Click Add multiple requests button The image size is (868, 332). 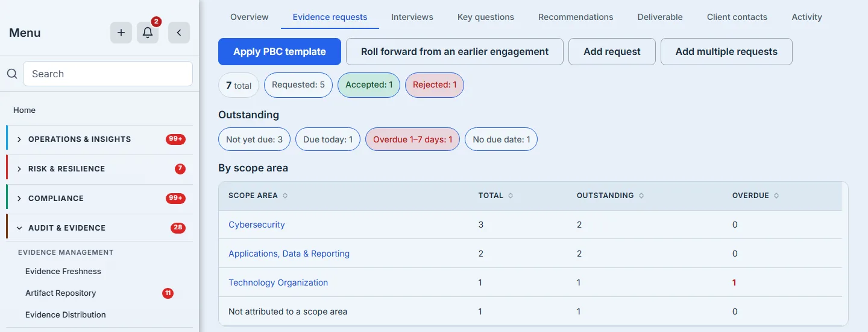(726, 52)
